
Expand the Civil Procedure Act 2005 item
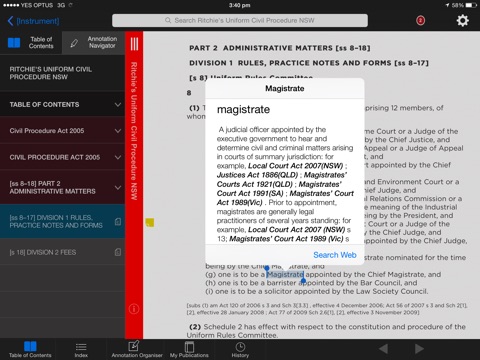pyautogui.click(x=62, y=131)
